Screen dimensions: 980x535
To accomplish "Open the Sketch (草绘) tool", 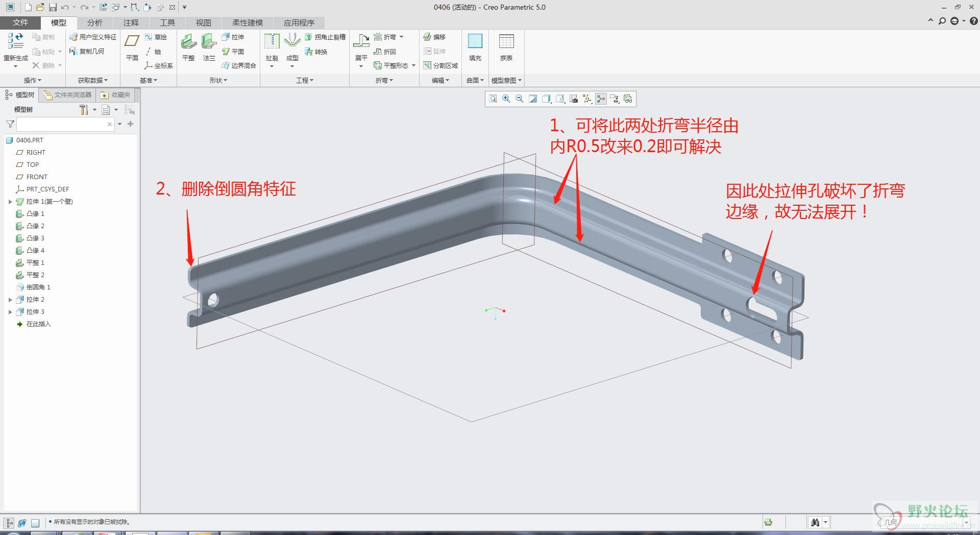I will [156, 37].
